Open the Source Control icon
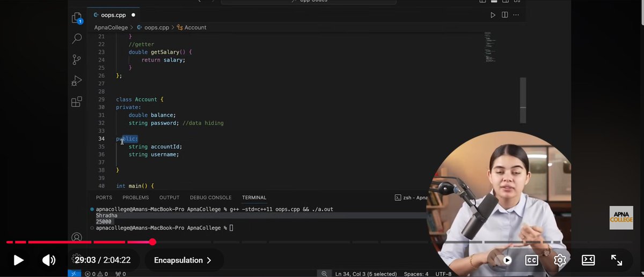This screenshot has width=644, height=277. 77,59
